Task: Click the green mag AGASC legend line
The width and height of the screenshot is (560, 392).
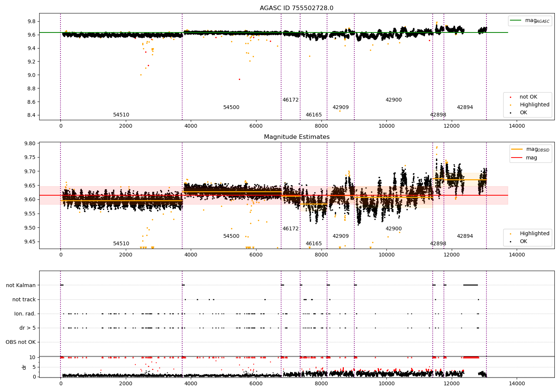Action: 516,21
